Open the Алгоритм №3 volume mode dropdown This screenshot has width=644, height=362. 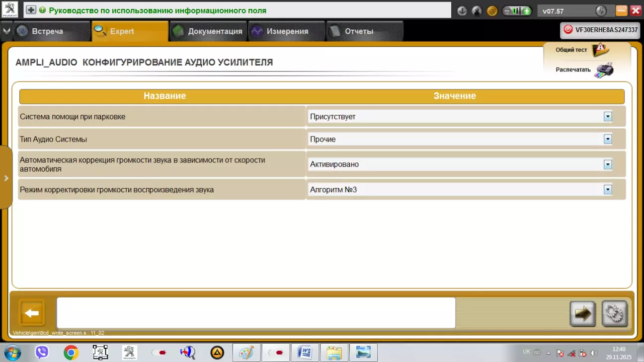607,190
